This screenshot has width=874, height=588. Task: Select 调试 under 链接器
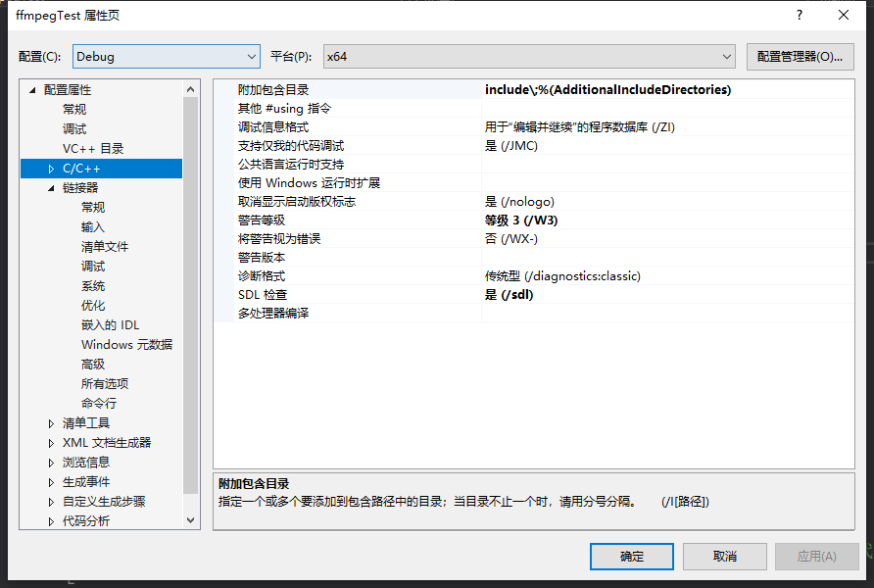click(x=93, y=266)
